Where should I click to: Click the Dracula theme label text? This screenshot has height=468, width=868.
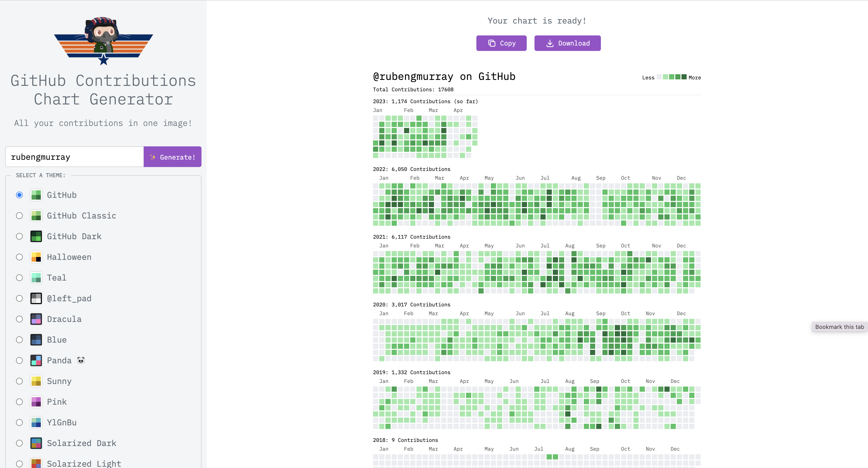64,319
